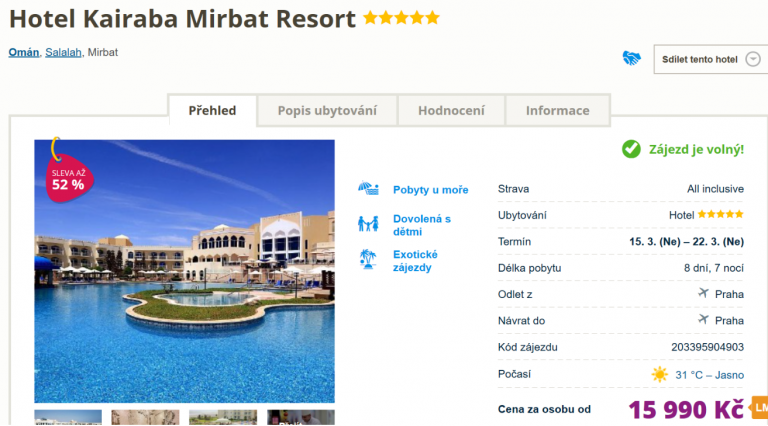Switch to Popis ubytování tab
This screenshot has height=426, width=768.
[327, 111]
